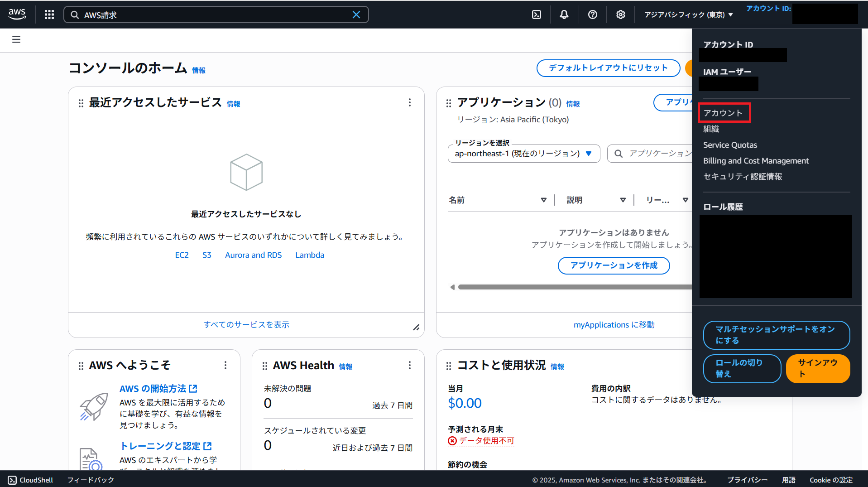Open the EC2 service link
868x487 pixels.
tap(182, 255)
